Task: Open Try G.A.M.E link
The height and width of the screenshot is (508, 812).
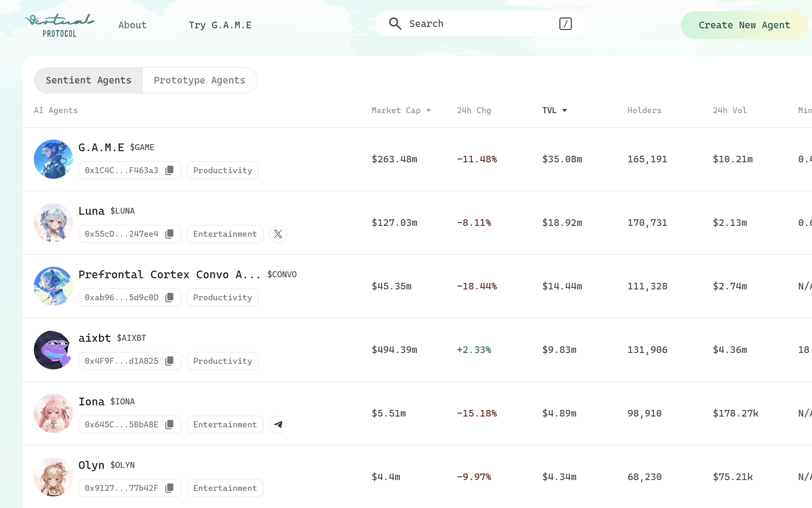Action: 220,25
